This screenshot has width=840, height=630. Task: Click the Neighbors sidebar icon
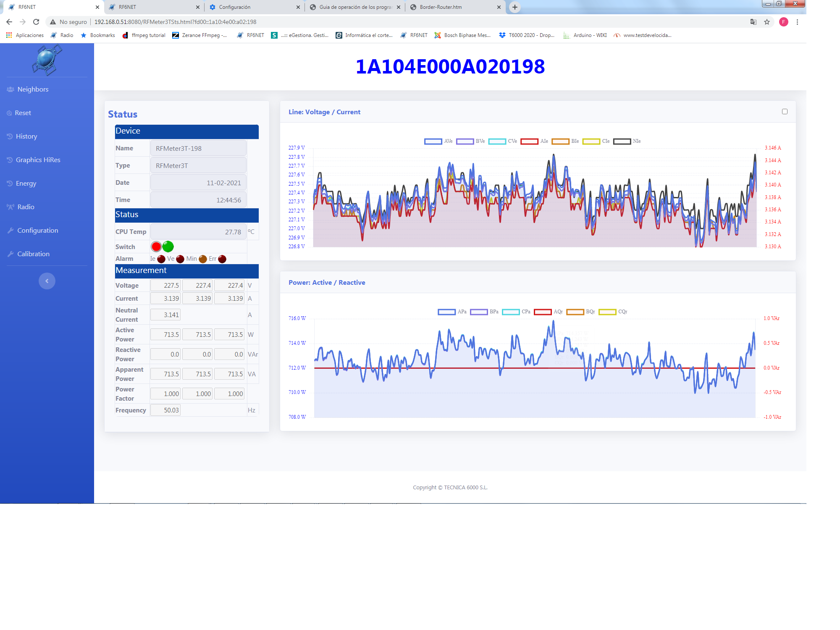pos(10,89)
